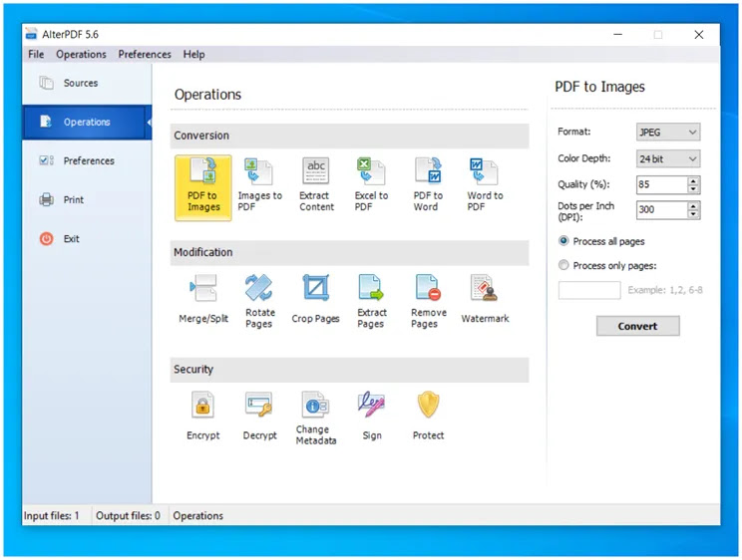Viewport: 742px width, 560px height.
Task: Open the Decrypt security option
Action: pos(259,416)
